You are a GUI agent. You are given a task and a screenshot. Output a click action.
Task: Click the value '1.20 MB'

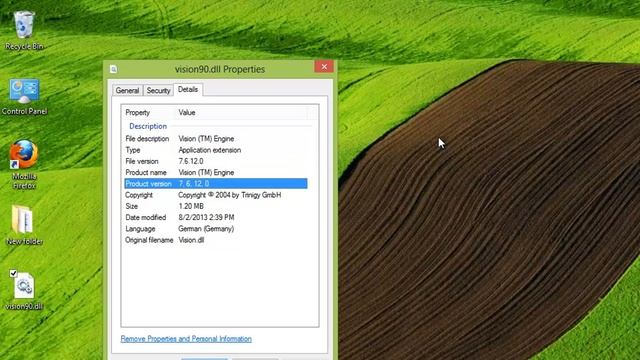tap(191, 206)
